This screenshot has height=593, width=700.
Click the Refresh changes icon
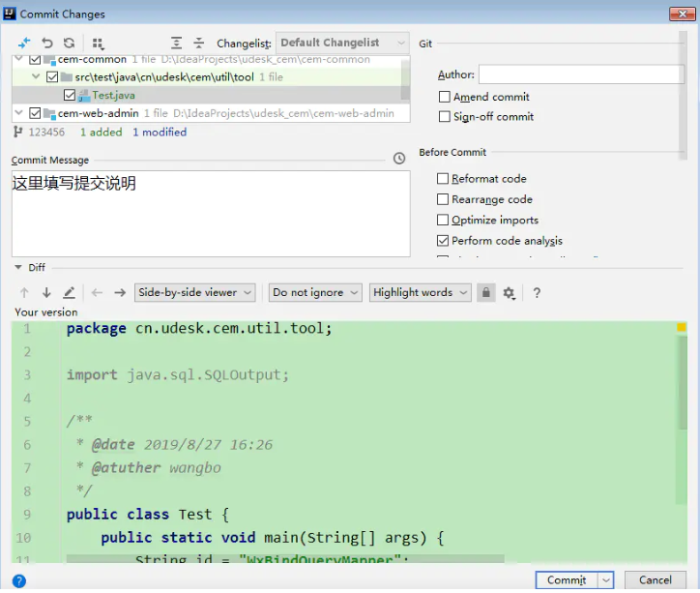[70, 44]
